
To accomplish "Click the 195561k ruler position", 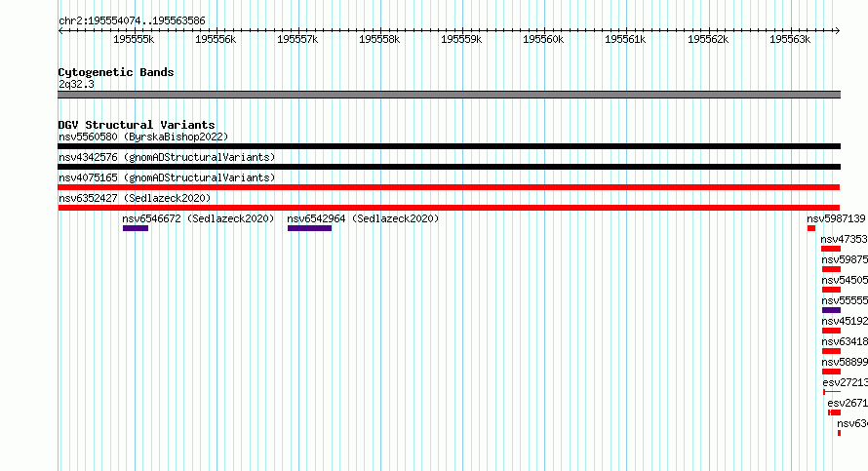I will click(625, 39).
